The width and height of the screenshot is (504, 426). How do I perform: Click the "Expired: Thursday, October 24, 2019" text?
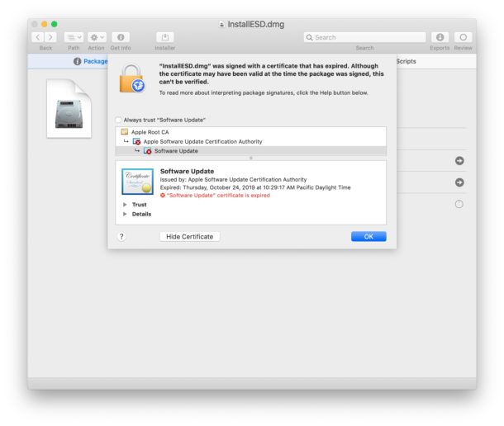(207, 187)
